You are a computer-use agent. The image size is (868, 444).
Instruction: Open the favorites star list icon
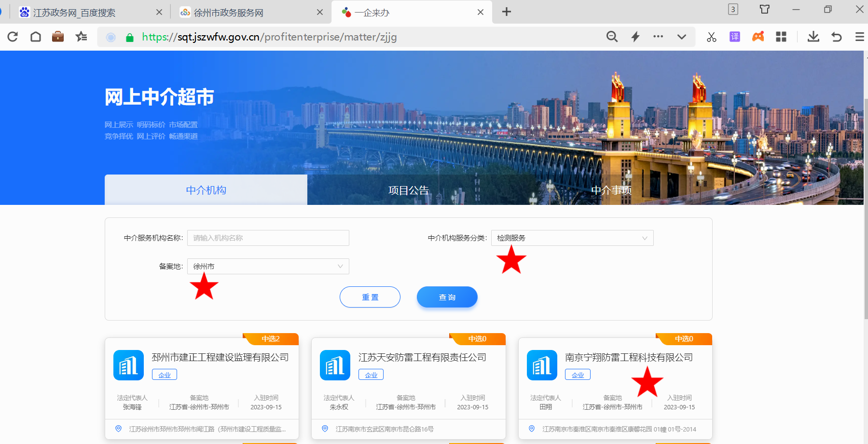tap(81, 37)
